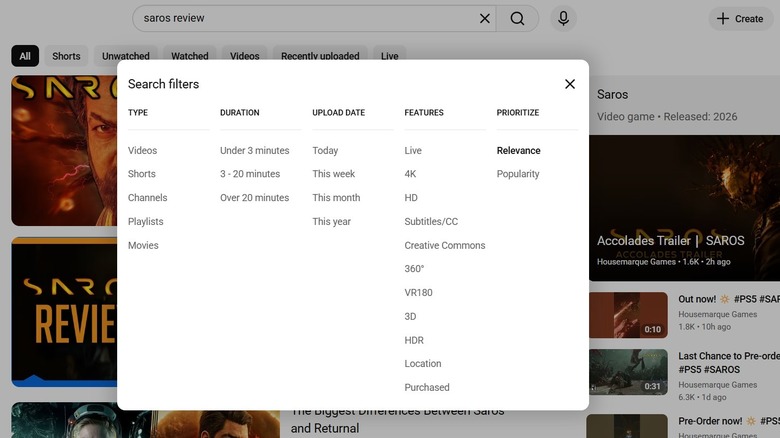This screenshot has width=780, height=438.
Task: Choose duration 3 - 20 minutes
Action: [250, 174]
